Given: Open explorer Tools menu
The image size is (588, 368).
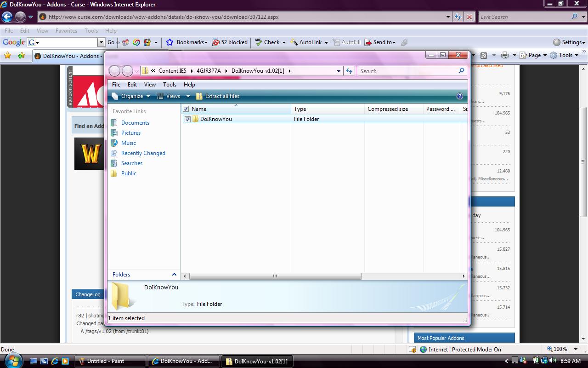Looking at the screenshot, I should coord(170,85).
